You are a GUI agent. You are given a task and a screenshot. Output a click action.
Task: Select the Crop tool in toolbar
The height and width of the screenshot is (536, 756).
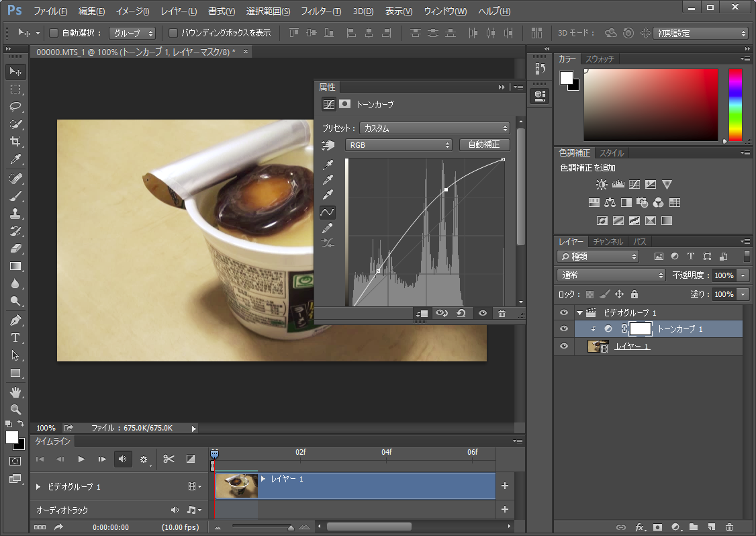[x=15, y=142]
